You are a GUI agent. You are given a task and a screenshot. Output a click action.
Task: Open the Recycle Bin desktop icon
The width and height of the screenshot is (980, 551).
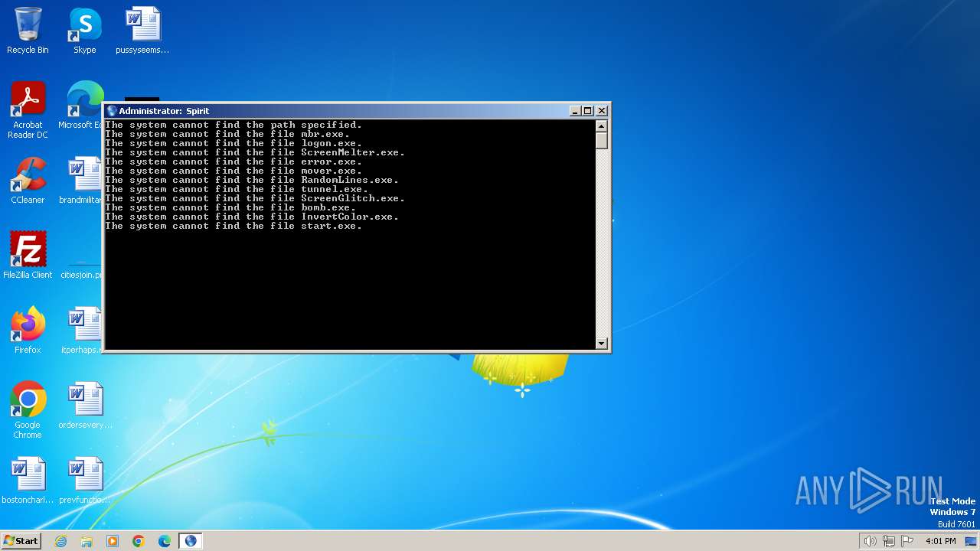[x=28, y=31]
